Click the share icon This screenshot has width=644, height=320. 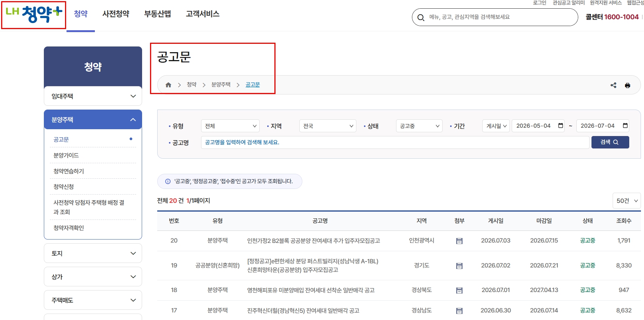(x=613, y=85)
